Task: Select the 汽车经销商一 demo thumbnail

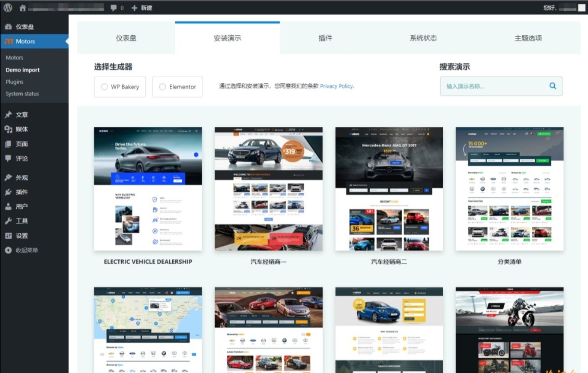Action: 269,189
